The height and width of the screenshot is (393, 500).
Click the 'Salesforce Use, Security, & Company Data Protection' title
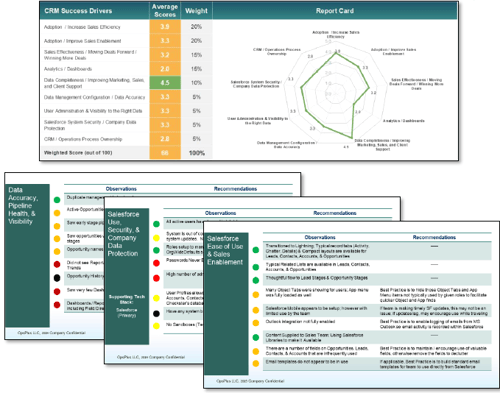pos(123,234)
